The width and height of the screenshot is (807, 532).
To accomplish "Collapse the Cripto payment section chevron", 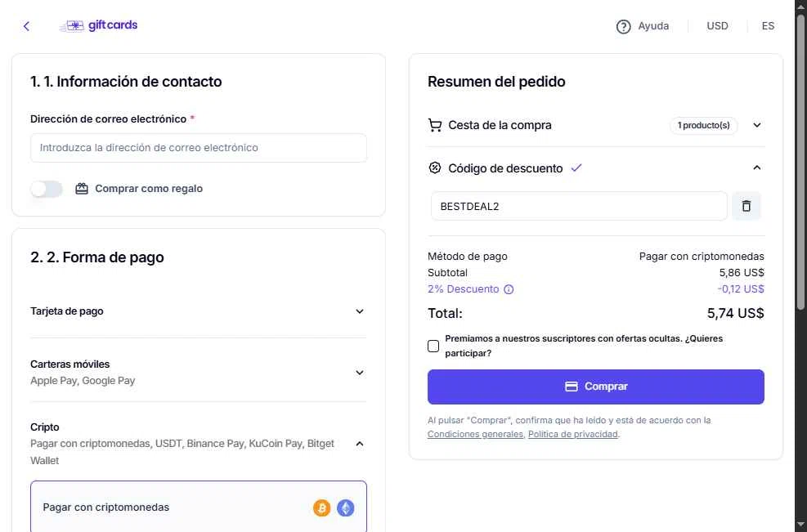I will tap(360, 444).
